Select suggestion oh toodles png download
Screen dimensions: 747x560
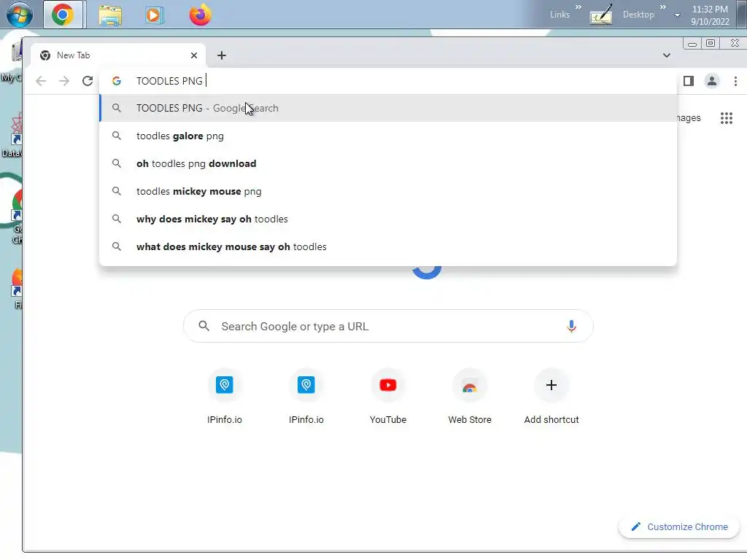[x=388, y=163]
